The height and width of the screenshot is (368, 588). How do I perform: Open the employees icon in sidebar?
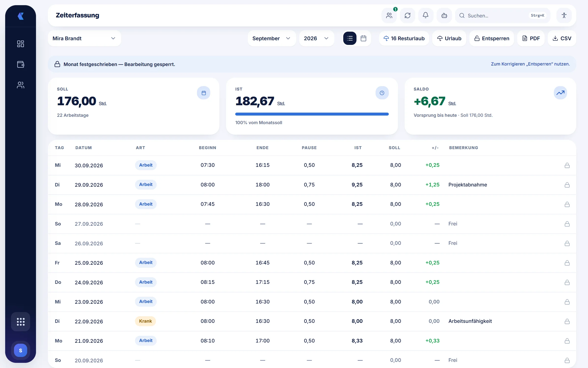[x=21, y=85]
